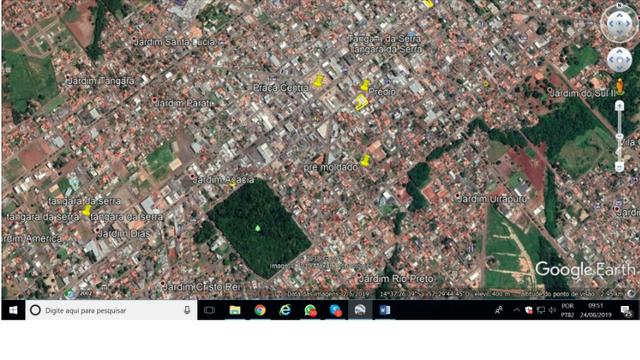Image resolution: width=640 pixels, height=360 pixels.
Task: Click the green marker inside the forest block
Action: (258, 228)
